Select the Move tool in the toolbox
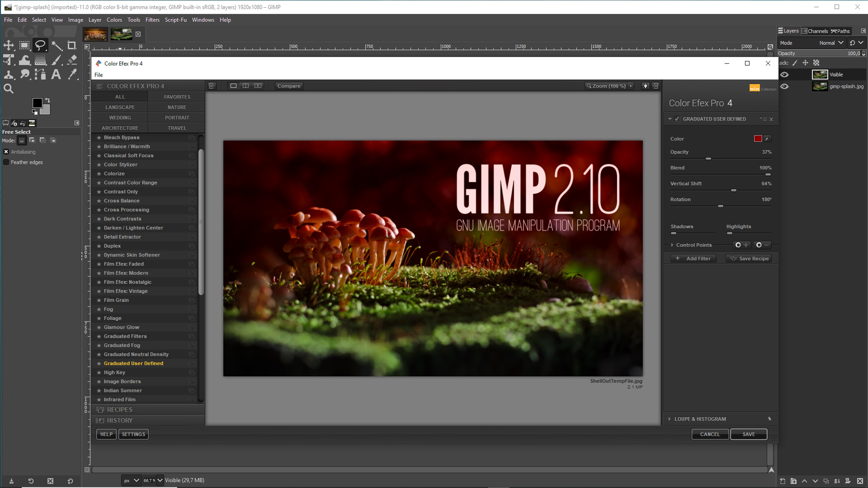The image size is (868, 488). [x=9, y=45]
